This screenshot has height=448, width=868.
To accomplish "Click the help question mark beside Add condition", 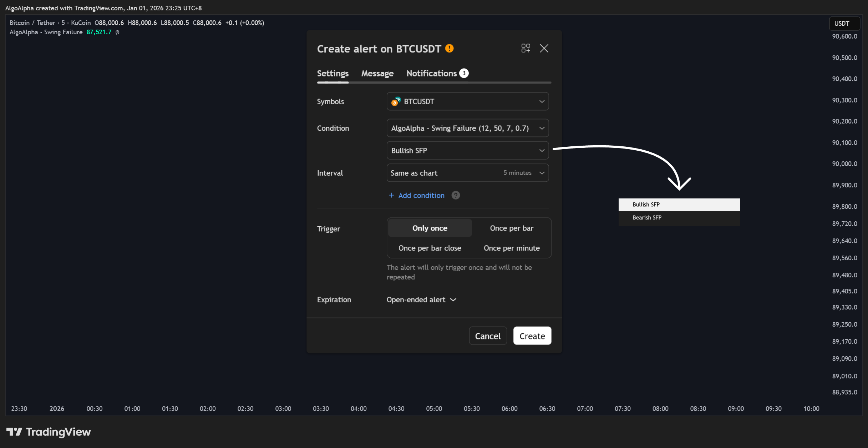I will [x=456, y=195].
